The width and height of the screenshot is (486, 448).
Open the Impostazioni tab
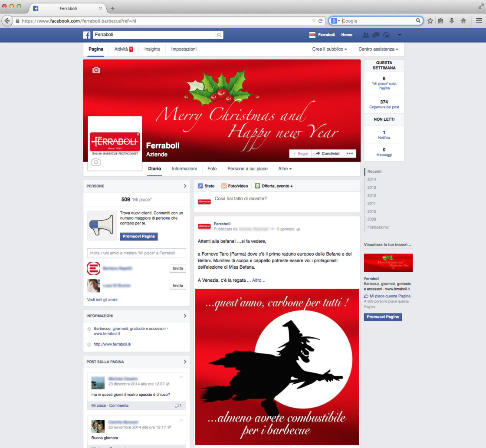tap(184, 49)
